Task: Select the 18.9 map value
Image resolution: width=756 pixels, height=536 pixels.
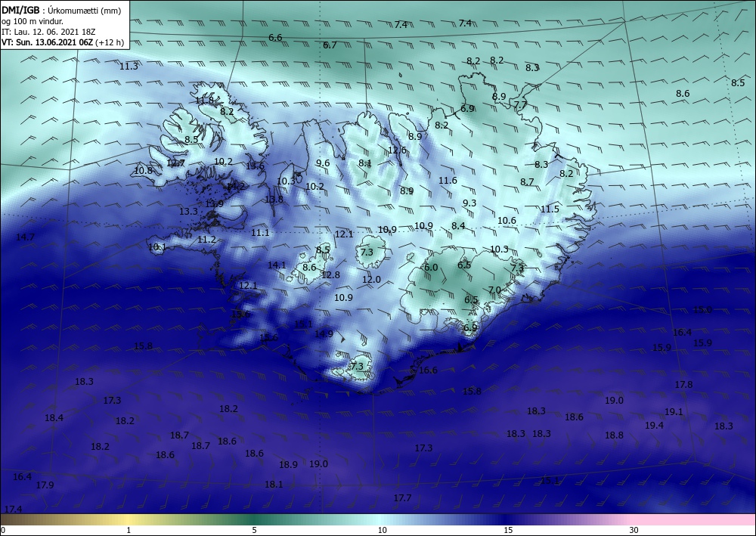Action: 288,465
